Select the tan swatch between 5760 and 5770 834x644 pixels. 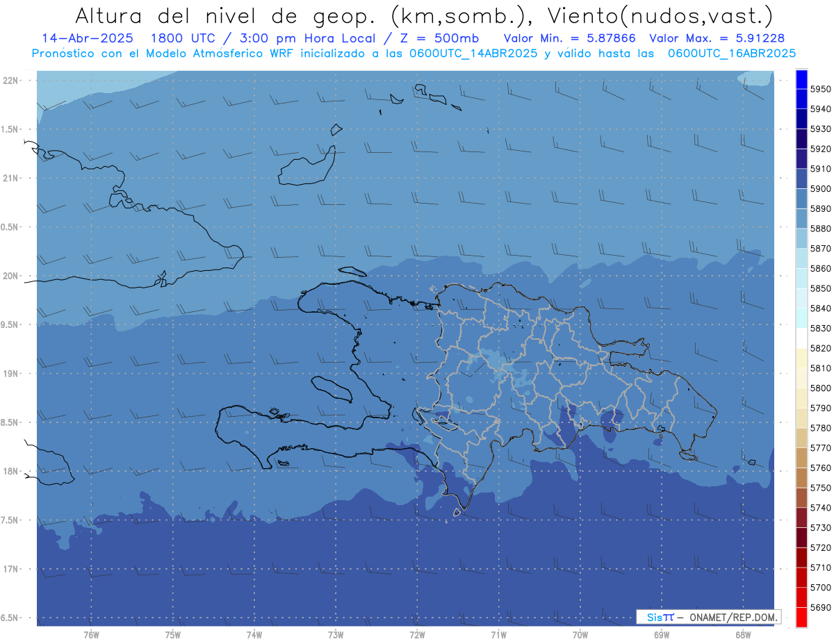pyautogui.click(x=801, y=458)
